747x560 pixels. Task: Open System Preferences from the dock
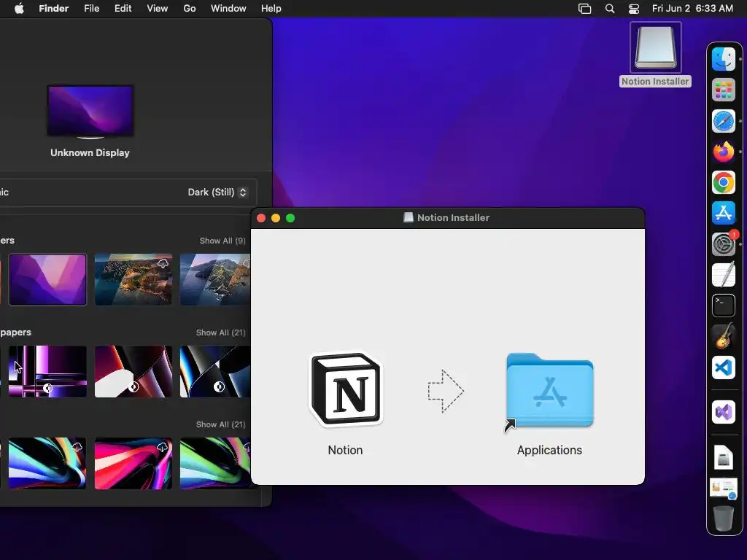(x=723, y=244)
